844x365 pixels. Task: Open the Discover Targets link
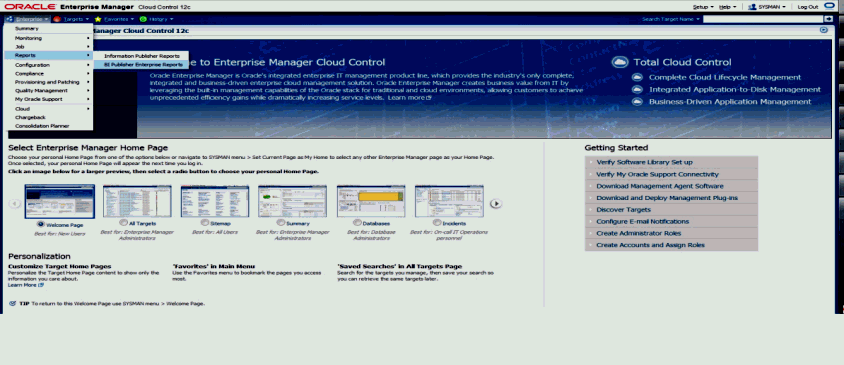(x=623, y=210)
